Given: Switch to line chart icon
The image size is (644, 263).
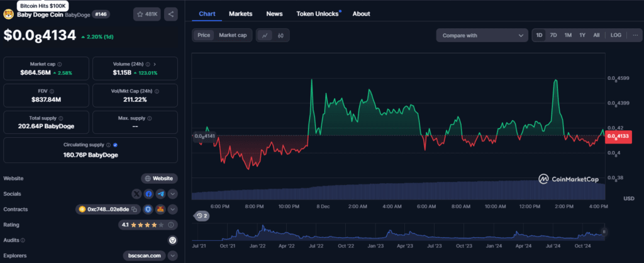Looking at the screenshot, I should [x=265, y=35].
